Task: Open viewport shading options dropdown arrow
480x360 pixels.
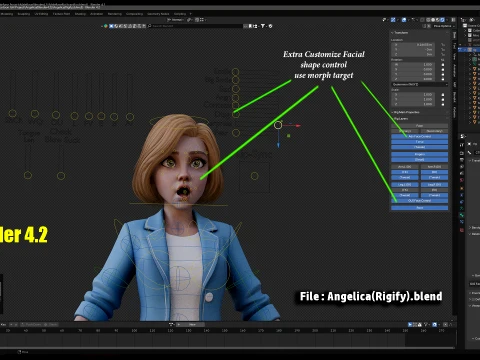Action: point(447,20)
